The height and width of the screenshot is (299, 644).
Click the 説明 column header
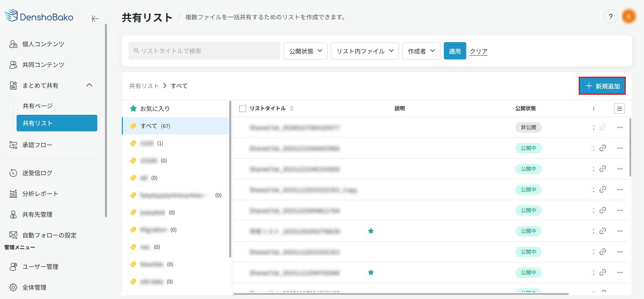pos(400,108)
